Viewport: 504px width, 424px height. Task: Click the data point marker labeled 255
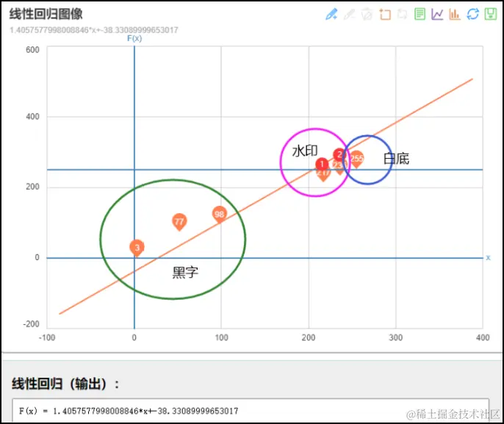357,159
